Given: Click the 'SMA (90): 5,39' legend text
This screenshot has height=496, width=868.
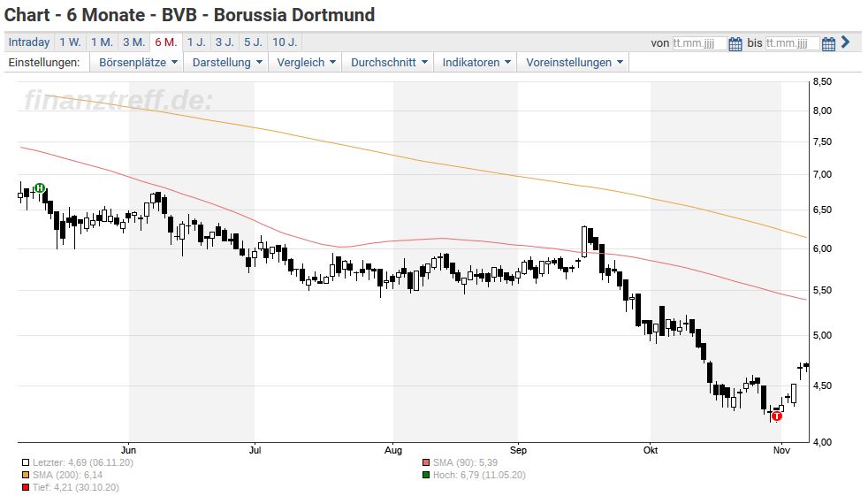Looking at the screenshot, I should coord(465,462).
